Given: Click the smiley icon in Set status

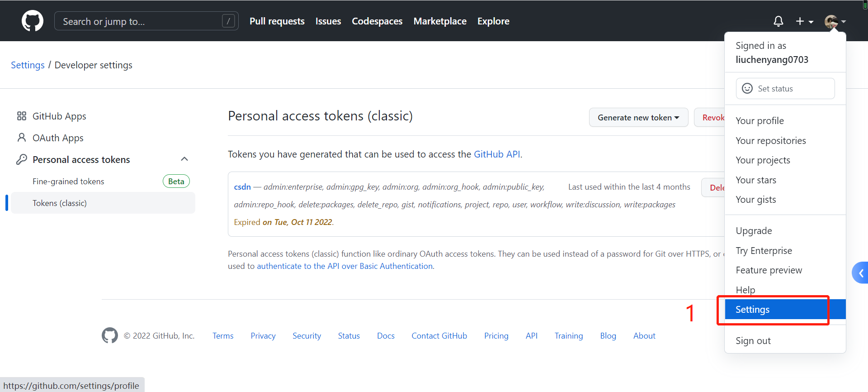Looking at the screenshot, I should 747,88.
